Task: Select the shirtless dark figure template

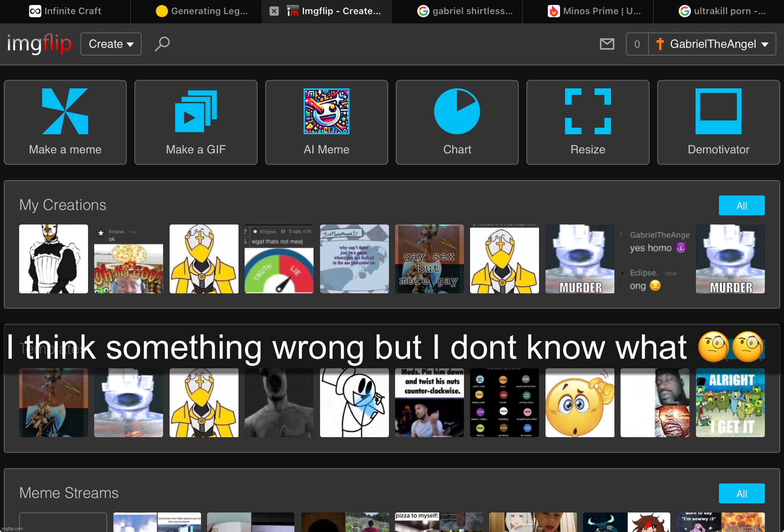Action: click(279, 403)
